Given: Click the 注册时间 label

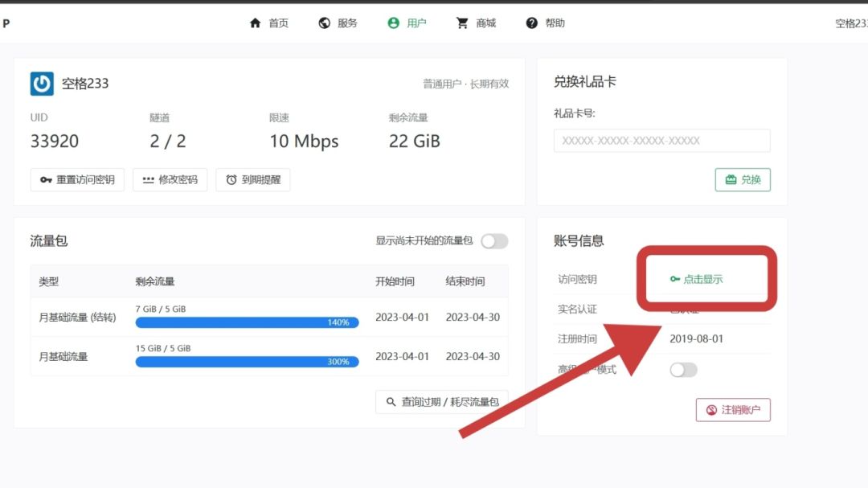Looking at the screenshot, I should point(577,339).
